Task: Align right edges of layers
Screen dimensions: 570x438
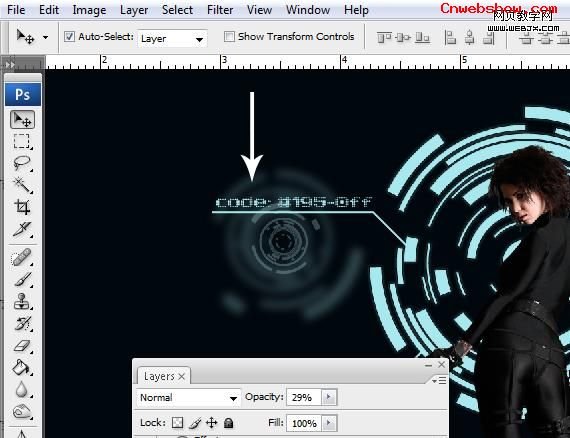Action: [x=489, y=37]
